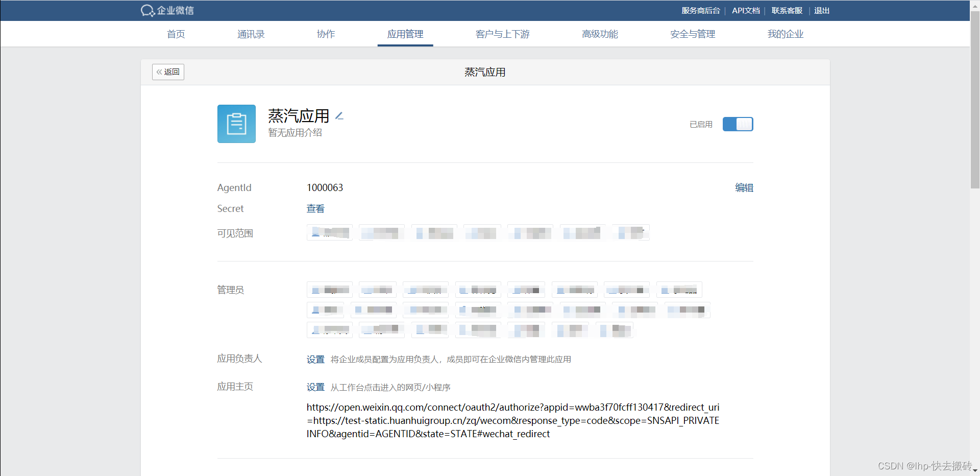Image resolution: width=980 pixels, height=476 pixels.
Task: Open the API文档 link
Action: point(746,11)
